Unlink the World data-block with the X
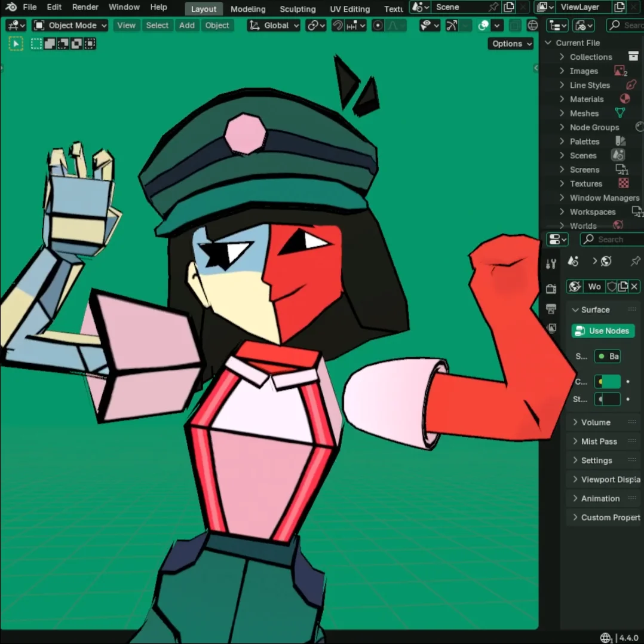Viewport: 644px width, 644px height. [634, 286]
